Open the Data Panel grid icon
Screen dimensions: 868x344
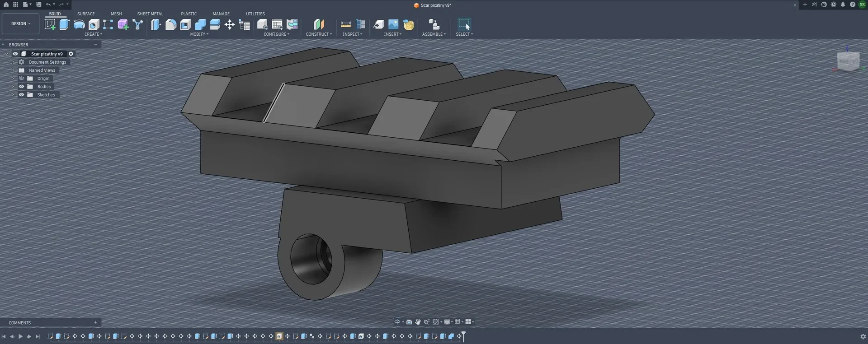15,5
